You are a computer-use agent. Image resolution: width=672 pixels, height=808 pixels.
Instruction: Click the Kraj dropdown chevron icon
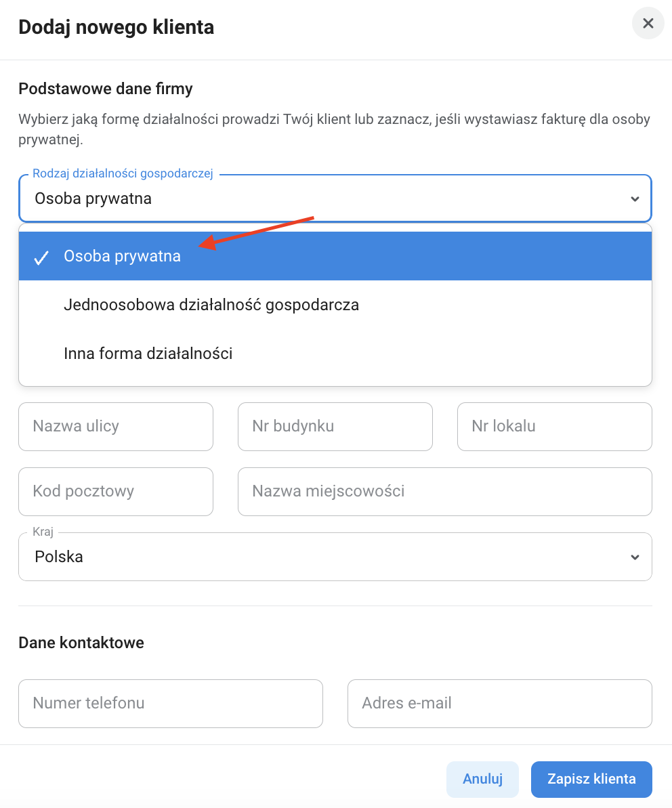point(635,557)
